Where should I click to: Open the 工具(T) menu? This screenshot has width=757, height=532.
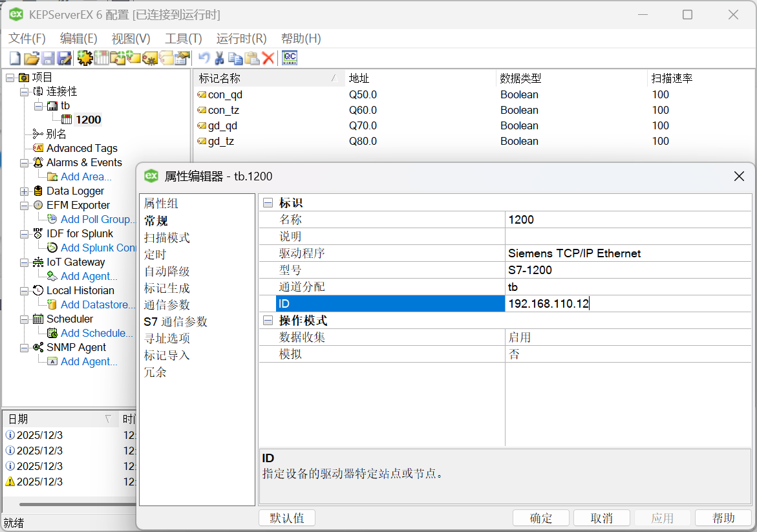pyautogui.click(x=183, y=39)
